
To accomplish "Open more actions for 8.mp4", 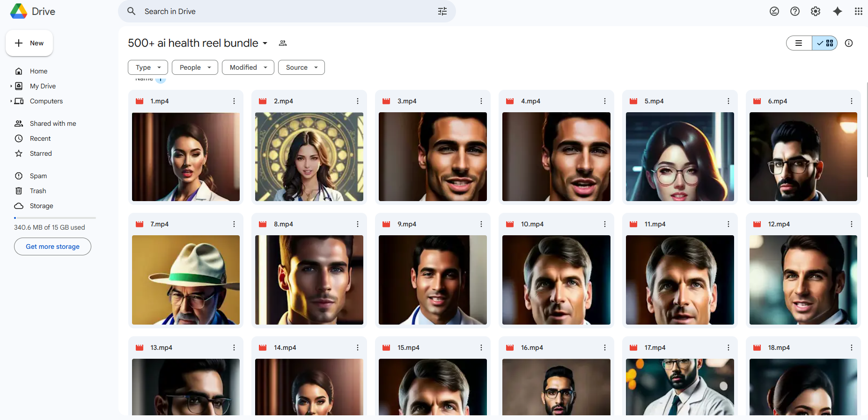I will click(x=358, y=224).
